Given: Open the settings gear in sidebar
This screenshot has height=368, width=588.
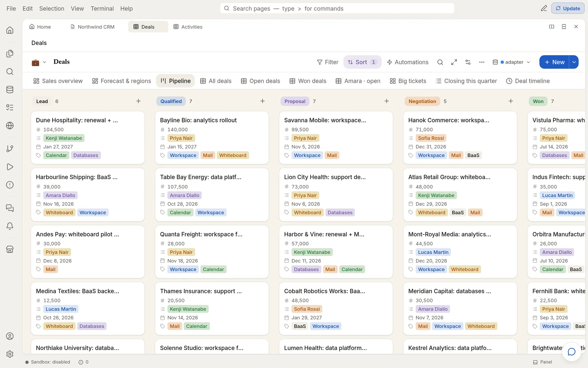Looking at the screenshot, I should (10, 354).
